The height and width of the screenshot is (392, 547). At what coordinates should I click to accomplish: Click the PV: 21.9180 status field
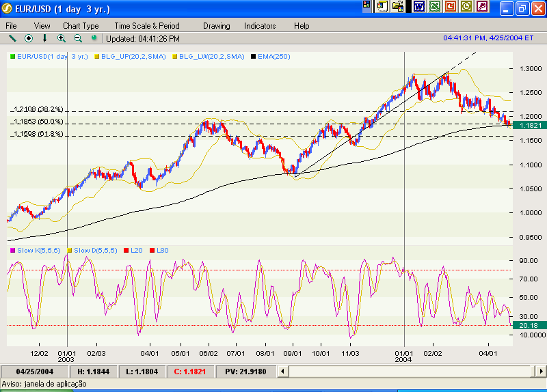coord(245,372)
